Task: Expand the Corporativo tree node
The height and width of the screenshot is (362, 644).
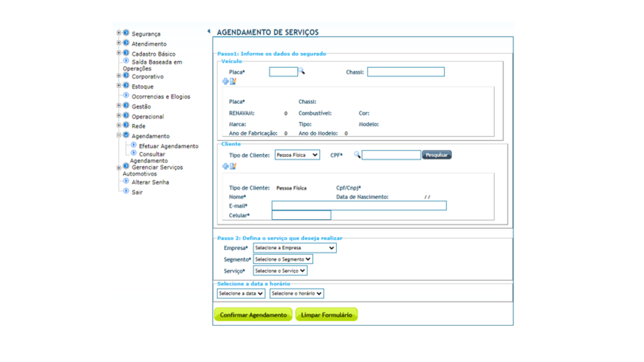Action: click(x=119, y=76)
